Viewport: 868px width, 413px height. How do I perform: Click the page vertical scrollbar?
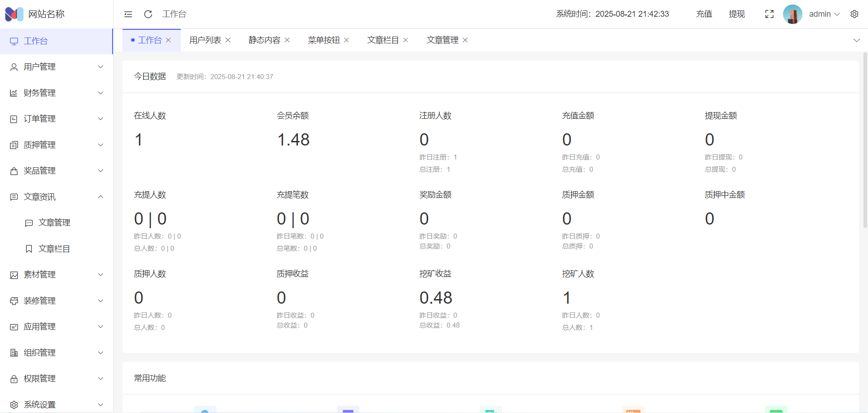(x=865, y=140)
